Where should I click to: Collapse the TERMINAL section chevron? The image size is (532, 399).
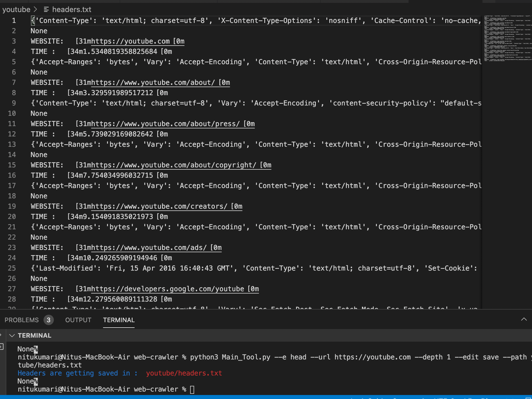(x=12, y=335)
